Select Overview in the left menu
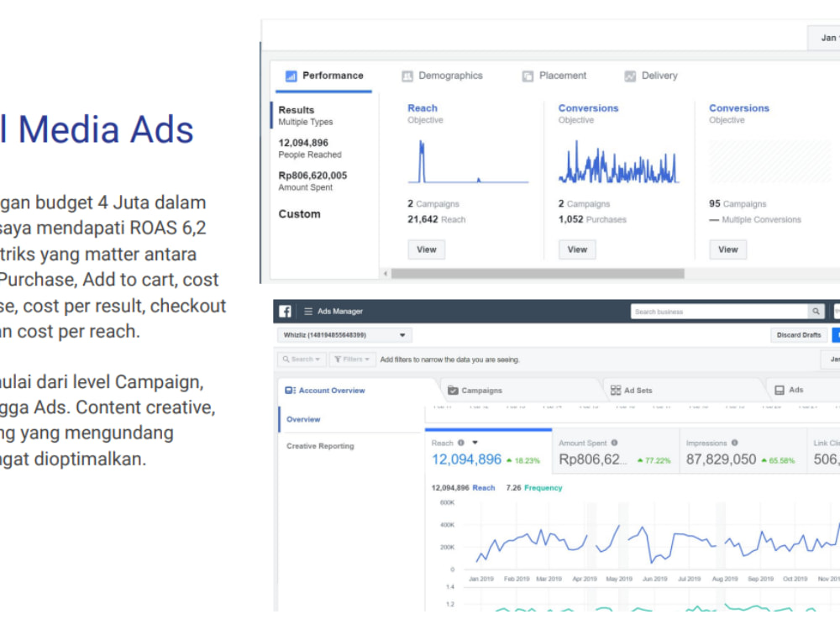This screenshot has width=840, height=630. click(303, 419)
